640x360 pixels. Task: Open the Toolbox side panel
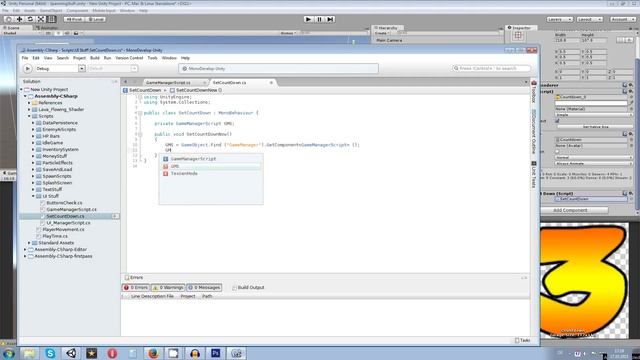click(533, 92)
